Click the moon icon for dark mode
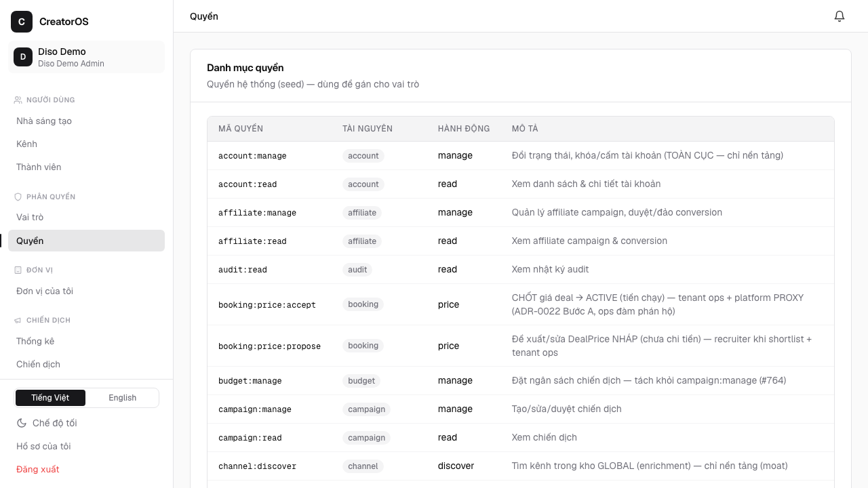Image resolution: width=868 pixels, height=488 pixels. pos(22,423)
